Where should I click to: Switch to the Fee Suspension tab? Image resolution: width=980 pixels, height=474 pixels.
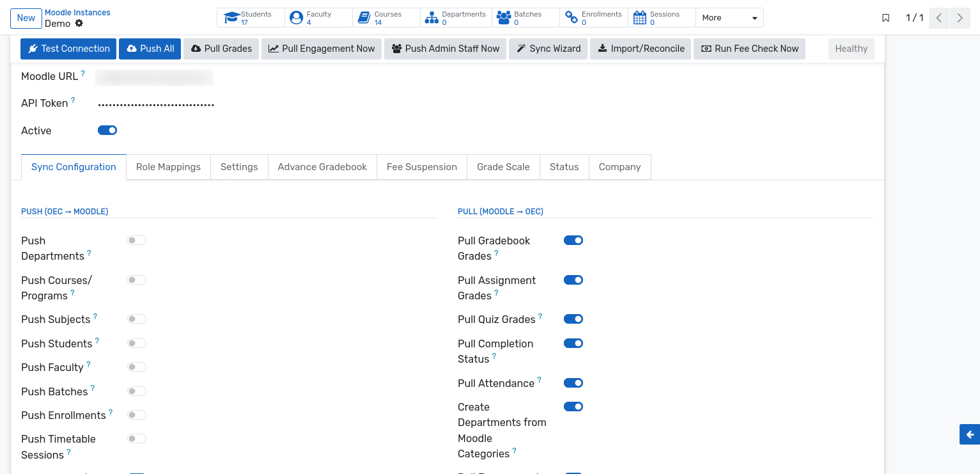[422, 167]
